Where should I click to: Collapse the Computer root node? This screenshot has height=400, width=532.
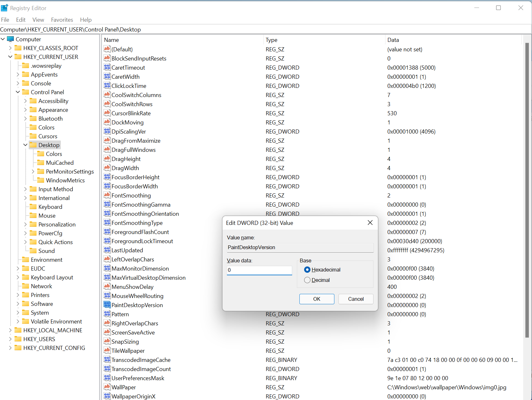3,39
